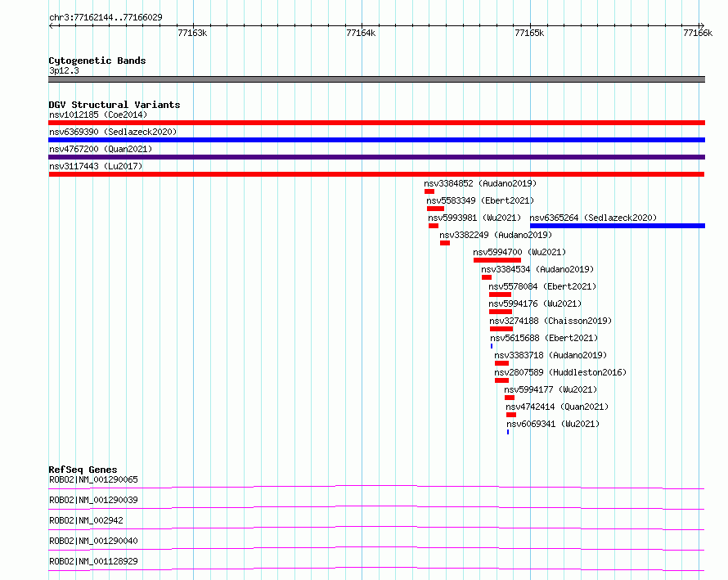Screen dimensions: 728x580
Task: Click the ROBO2|NM_001128929 gene label
Action: (x=93, y=561)
